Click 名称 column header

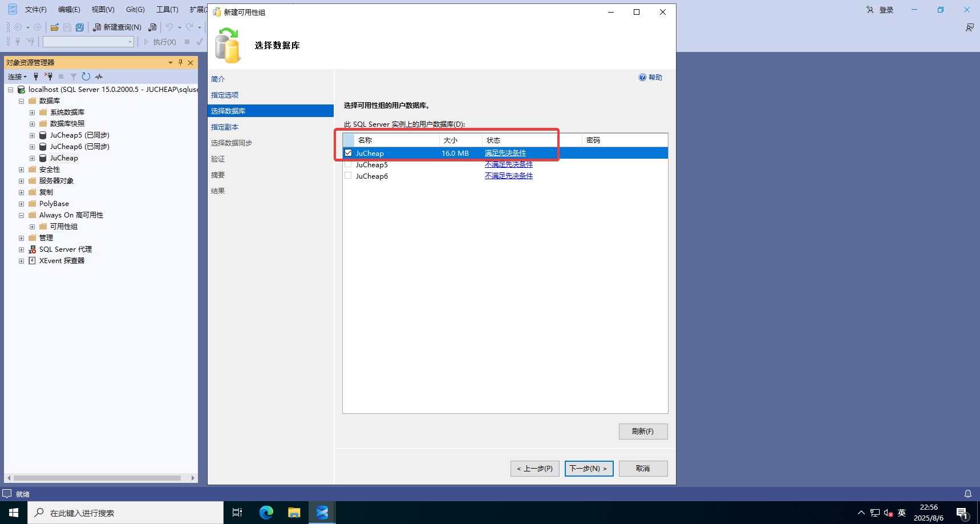[396, 140]
